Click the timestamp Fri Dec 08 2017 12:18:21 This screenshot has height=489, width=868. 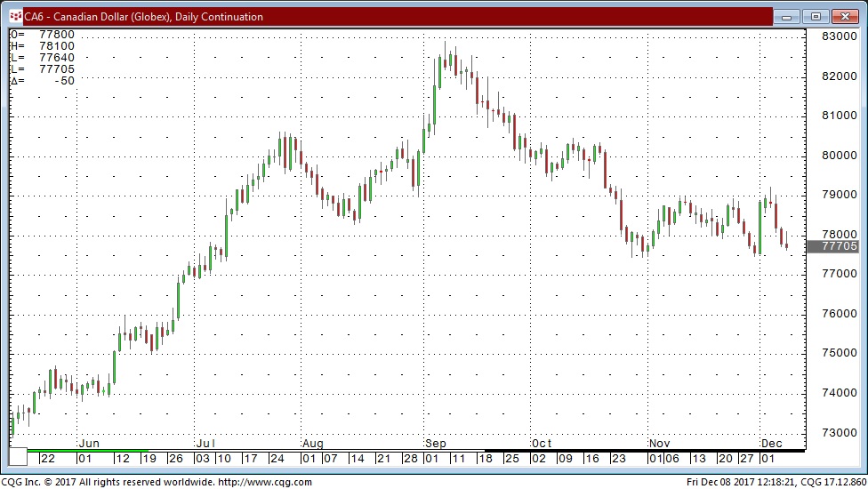[741, 482]
